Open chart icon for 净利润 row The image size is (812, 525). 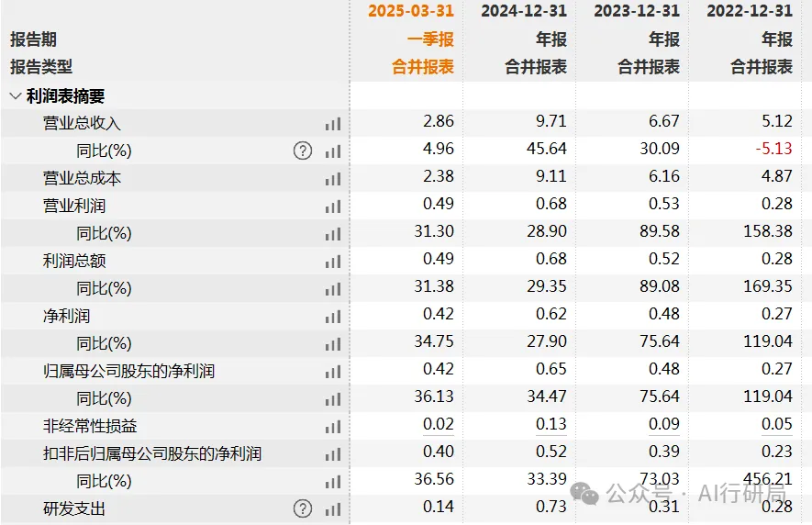[333, 316]
